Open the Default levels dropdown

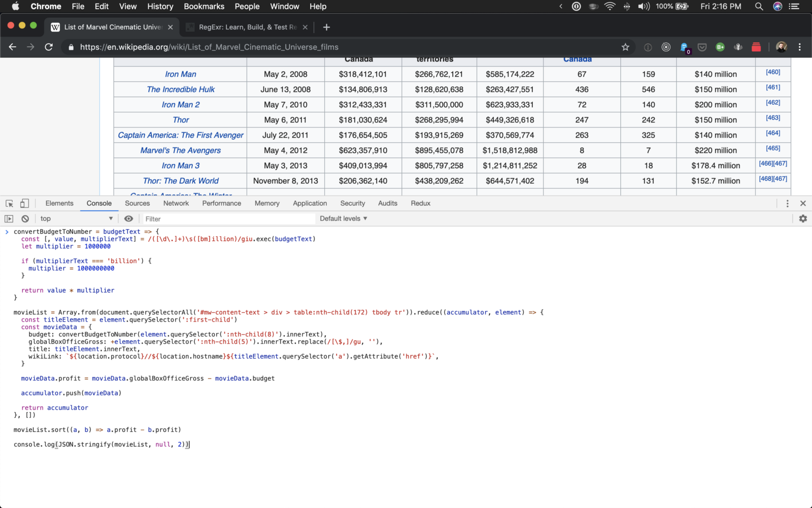343,218
